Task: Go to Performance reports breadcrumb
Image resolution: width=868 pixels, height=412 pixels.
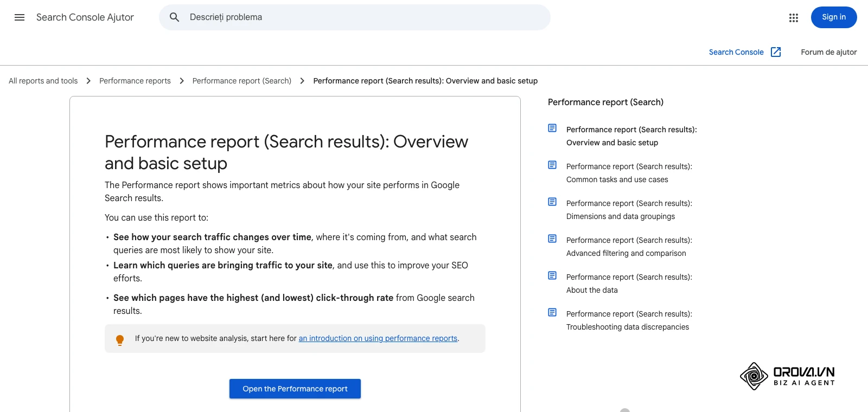Action: coord(135,81)
